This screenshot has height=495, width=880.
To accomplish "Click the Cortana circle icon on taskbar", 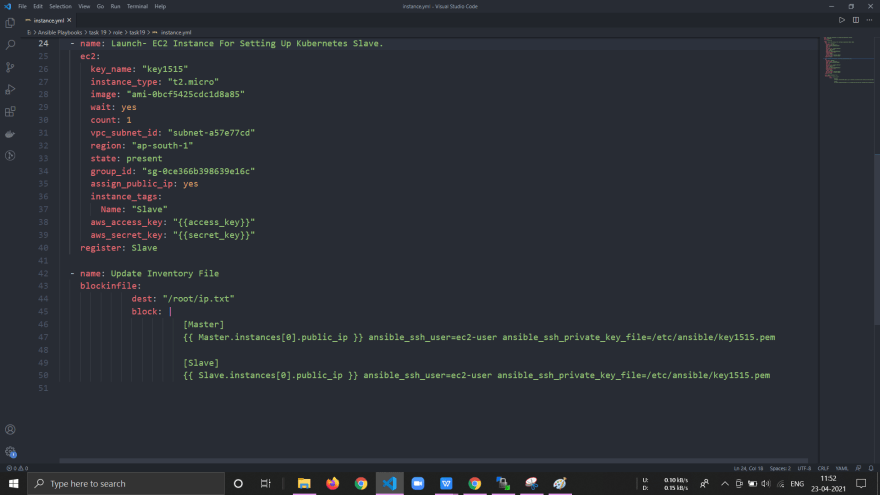I will point(238,483).
